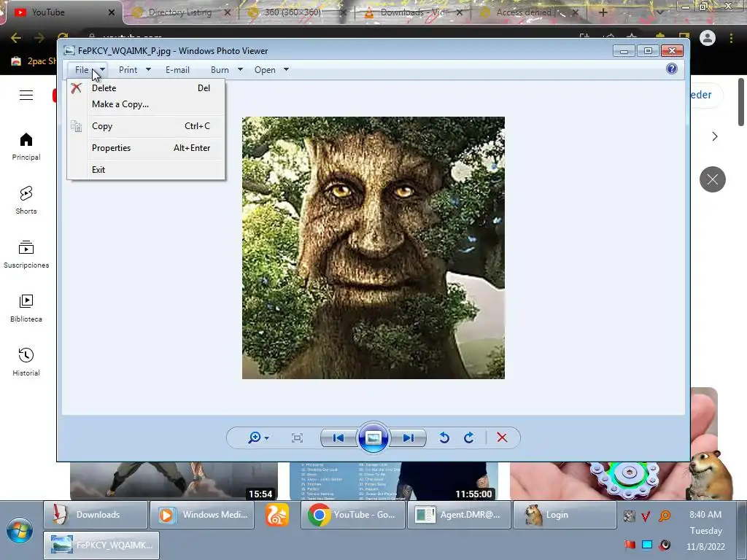This screenshot has height=560, width=747.
Task: Open the zoom magnifier control
Action: click(255, 437)
